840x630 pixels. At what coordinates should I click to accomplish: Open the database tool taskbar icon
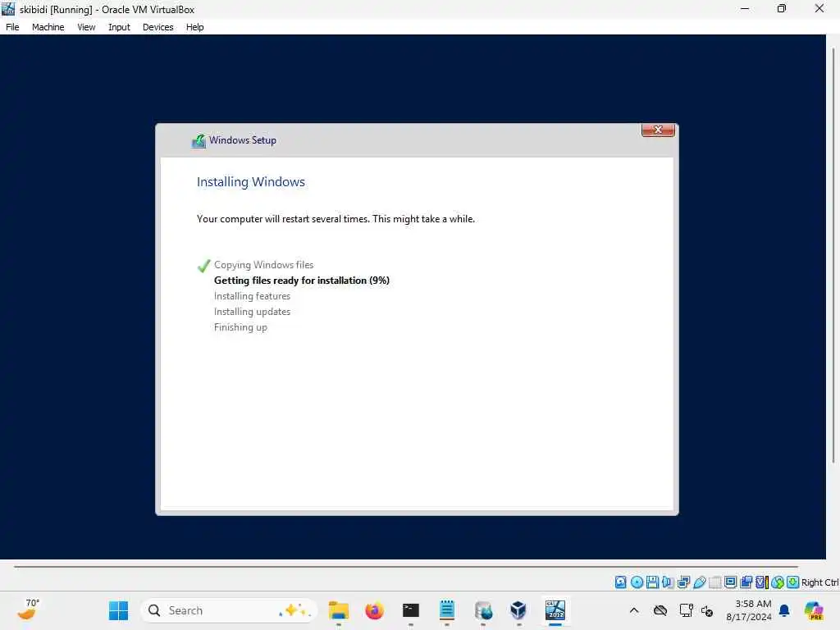click(483, 610)
